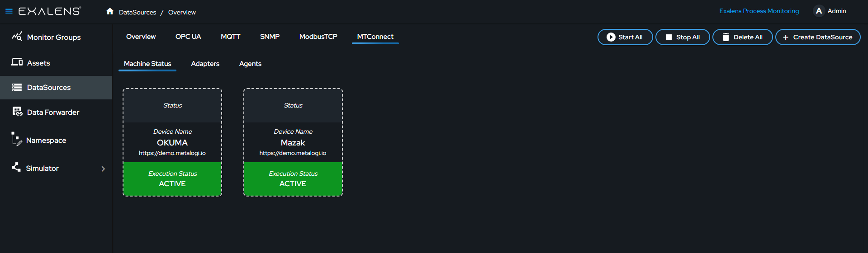The image size is (868, 253).
Task: Click the Assets sidebar icon
Action: (17, 62)
